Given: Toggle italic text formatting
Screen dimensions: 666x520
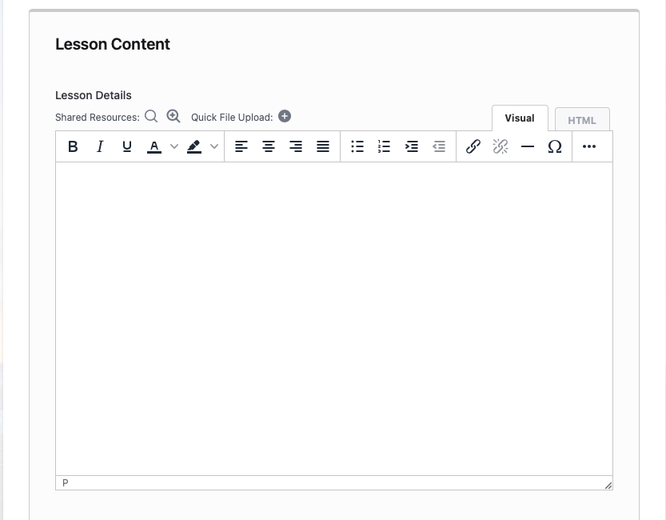Looking at the screenshot, I should point(100,147).
